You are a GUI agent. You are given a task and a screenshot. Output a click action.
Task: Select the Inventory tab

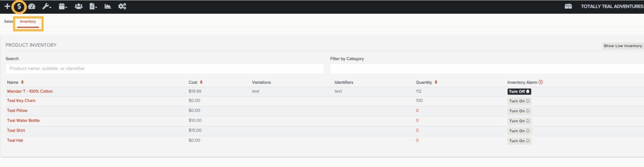28,21
